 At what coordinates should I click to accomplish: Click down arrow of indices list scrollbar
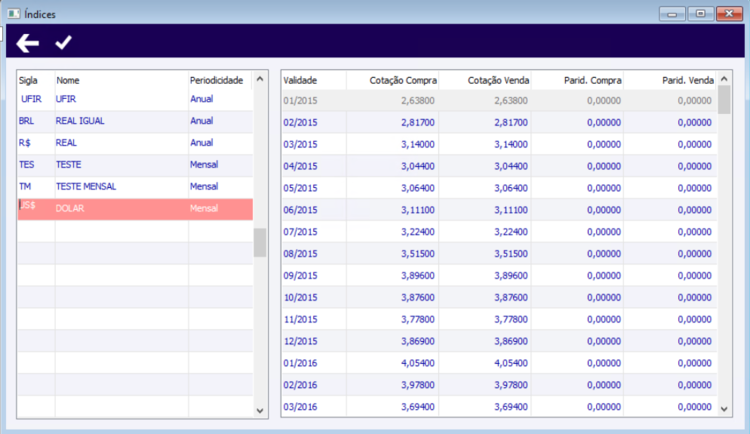tap(260, 411)
